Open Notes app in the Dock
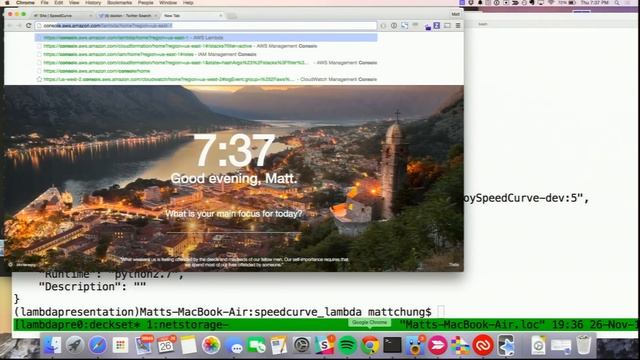Screen dimensions: 640x360 coord(189,345)
